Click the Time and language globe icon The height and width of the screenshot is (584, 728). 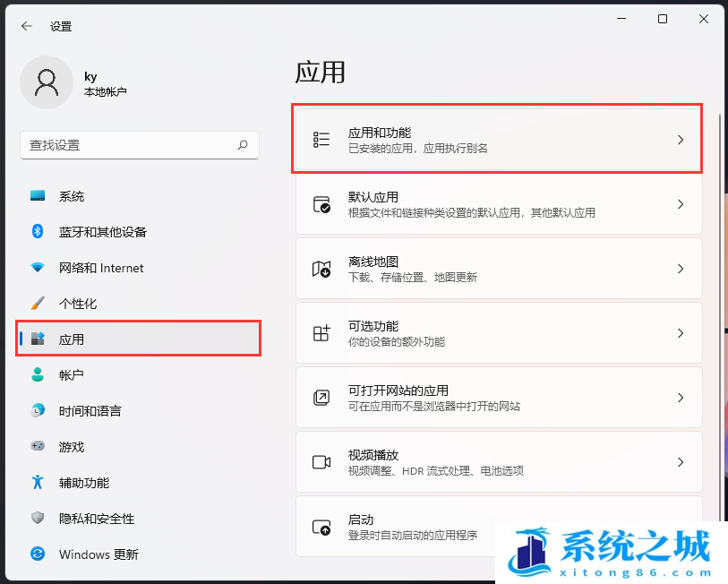click(38, 411)
